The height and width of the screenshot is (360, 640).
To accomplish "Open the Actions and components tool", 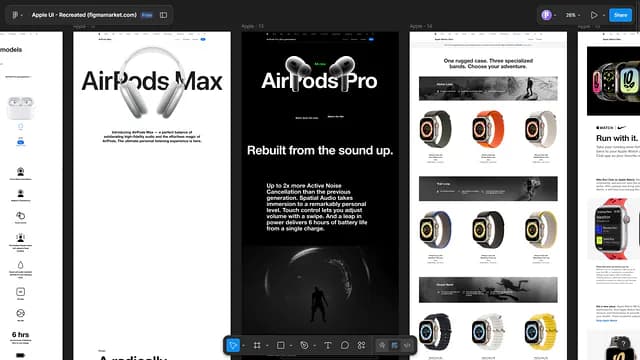I will 361,345.
